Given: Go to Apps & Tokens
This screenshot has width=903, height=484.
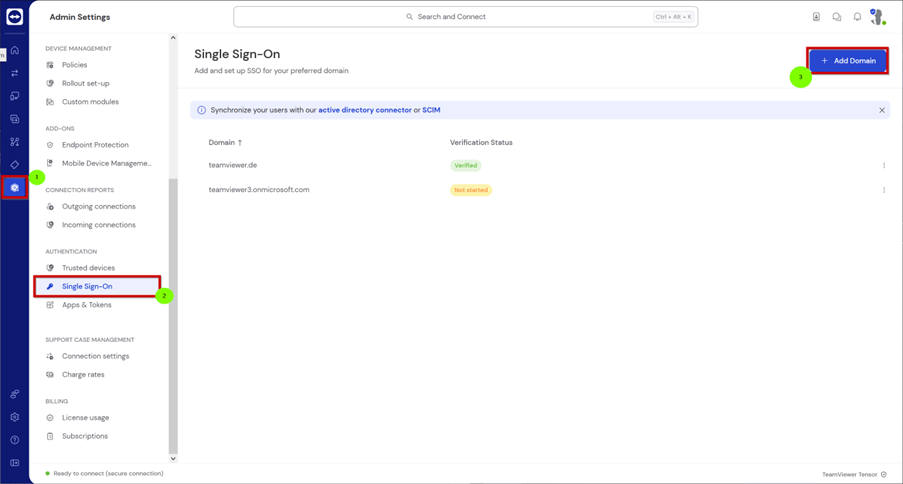Looking at the screenshot, I should [x=86, y=305].
